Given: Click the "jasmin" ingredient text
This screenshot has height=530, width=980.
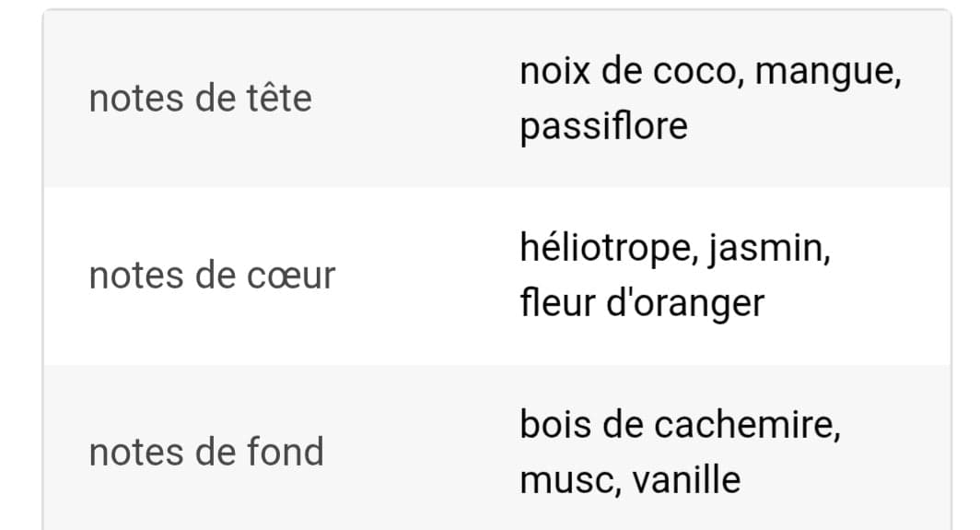Looking at the screenshot, I should click(765, 251).
